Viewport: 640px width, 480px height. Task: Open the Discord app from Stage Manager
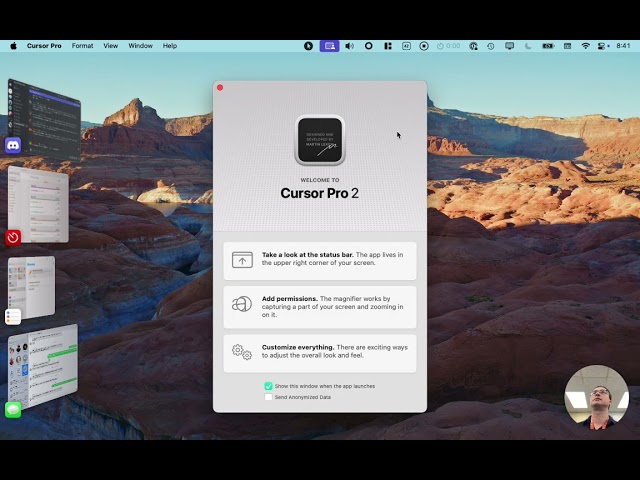click(x=13, y=145)
